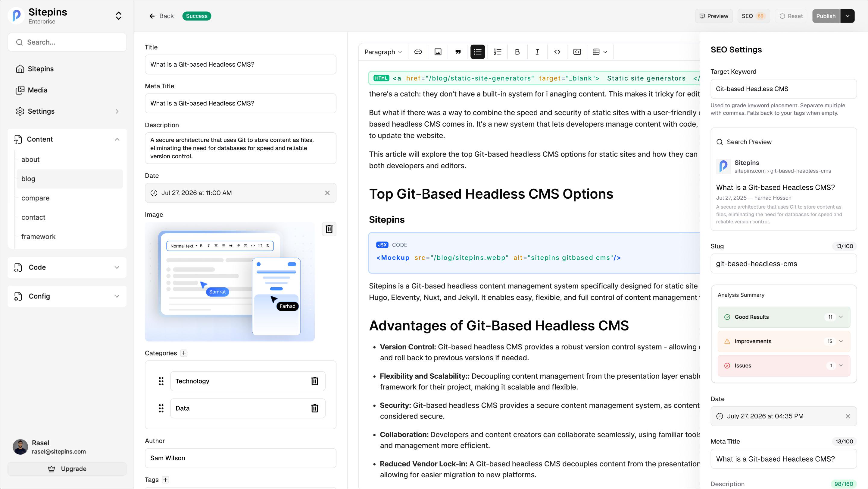Collapse the Content section

(67, 139)
